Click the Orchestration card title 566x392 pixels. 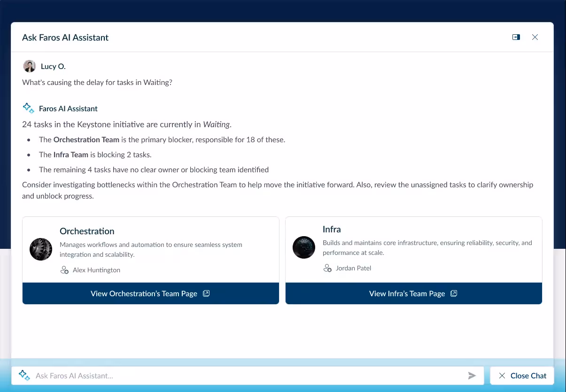[87, 231]
